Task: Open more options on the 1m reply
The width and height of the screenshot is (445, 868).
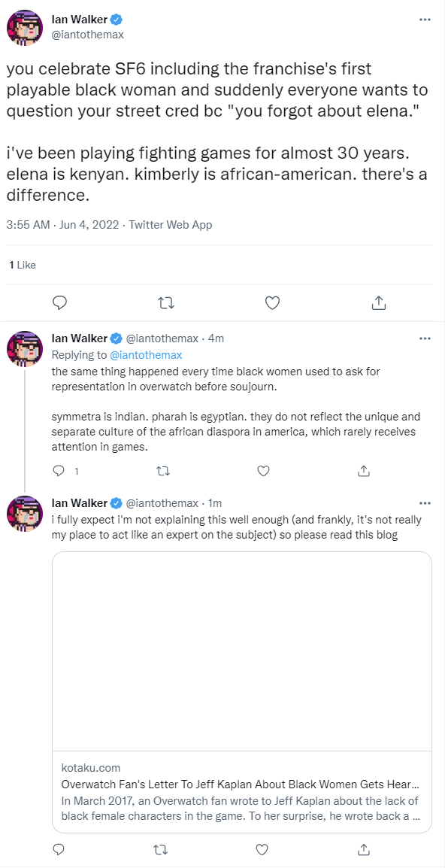Action: click(425, 503)
